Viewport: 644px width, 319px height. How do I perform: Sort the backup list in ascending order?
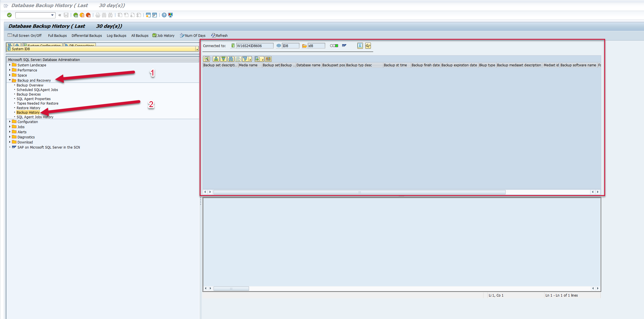[216, 59]
